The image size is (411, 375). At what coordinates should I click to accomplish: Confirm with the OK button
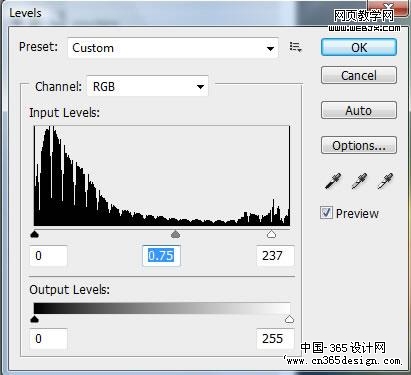click(359, 47)
